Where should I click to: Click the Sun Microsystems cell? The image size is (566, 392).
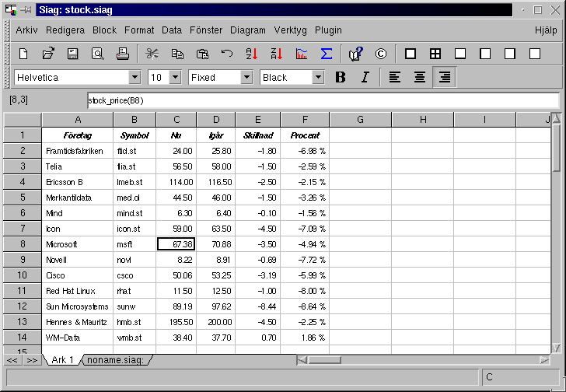click(78, 306)
